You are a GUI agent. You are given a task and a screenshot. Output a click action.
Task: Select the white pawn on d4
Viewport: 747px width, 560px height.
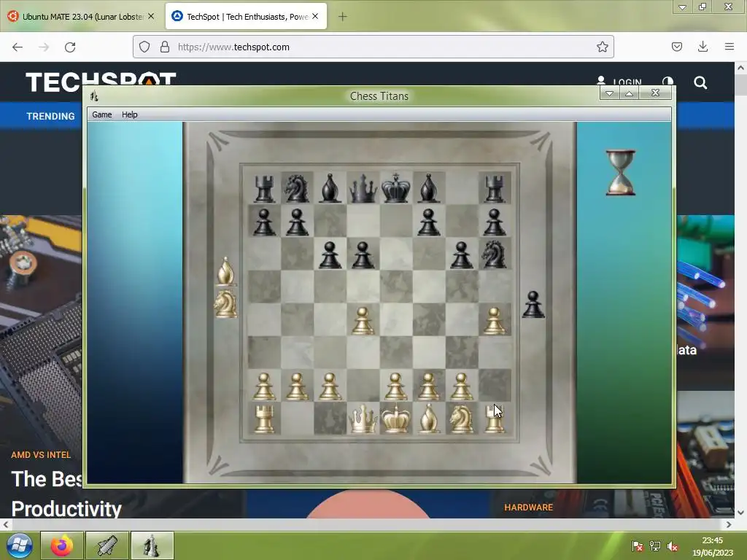(x=363, y=321)
